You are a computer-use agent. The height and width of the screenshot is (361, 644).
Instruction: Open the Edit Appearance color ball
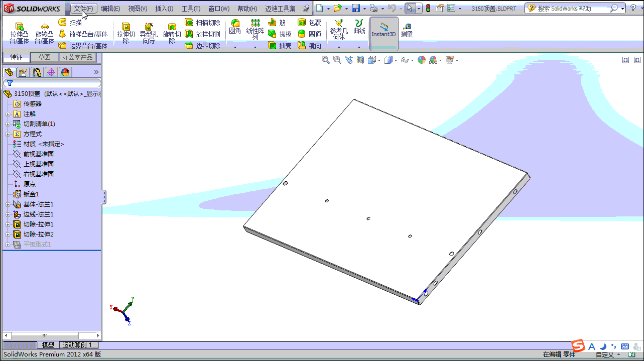point(422,60)
